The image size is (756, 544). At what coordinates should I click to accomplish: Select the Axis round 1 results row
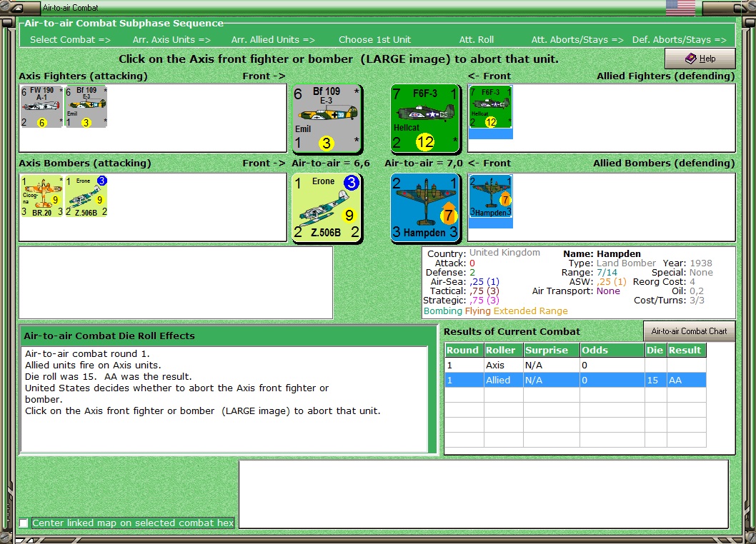point(575,366)
